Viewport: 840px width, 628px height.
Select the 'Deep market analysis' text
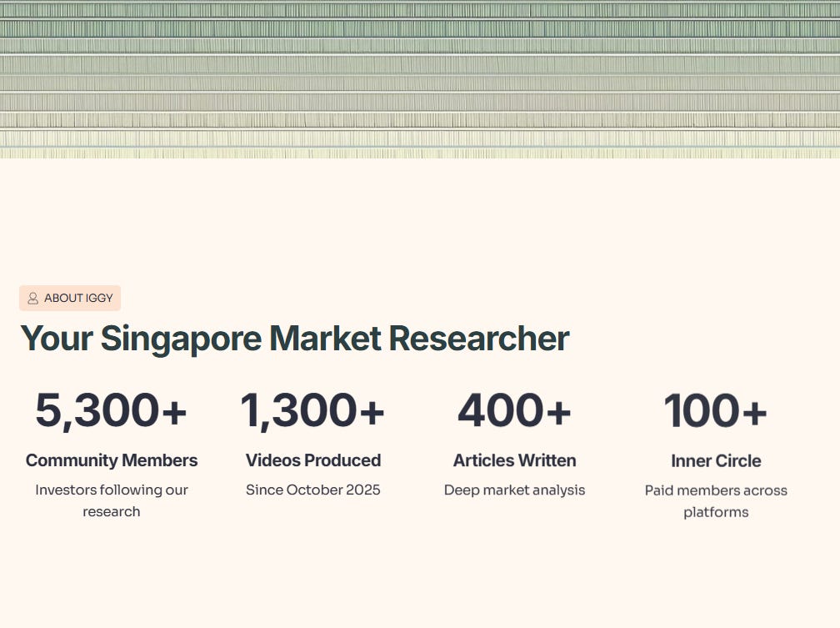point(514,490)
